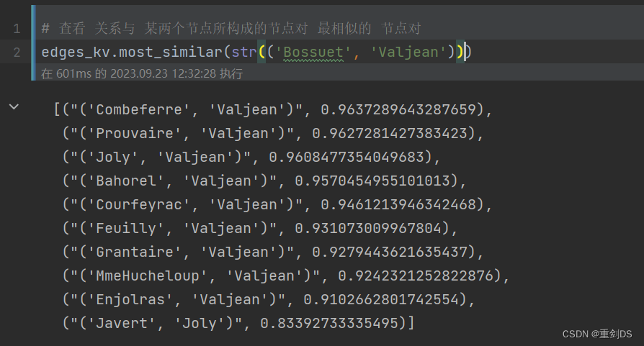
Task: Click the Prouvaire, Valjean output row
Action: tap(273, 134)
